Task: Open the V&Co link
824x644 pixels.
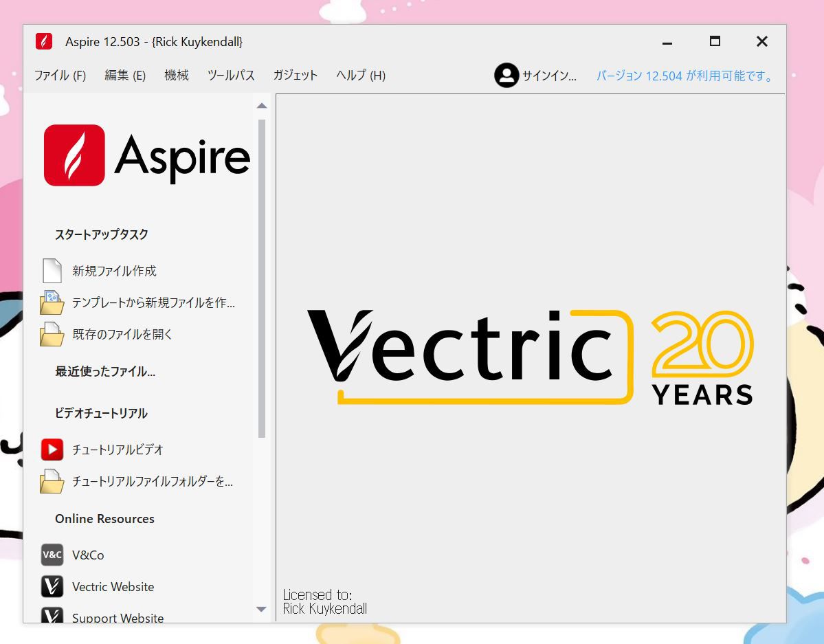Action: [88, 555]
